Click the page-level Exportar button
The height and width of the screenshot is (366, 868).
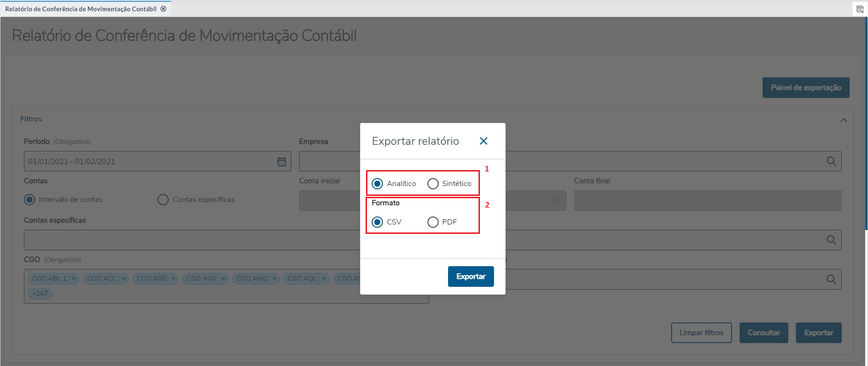click(x=818, y=333)
